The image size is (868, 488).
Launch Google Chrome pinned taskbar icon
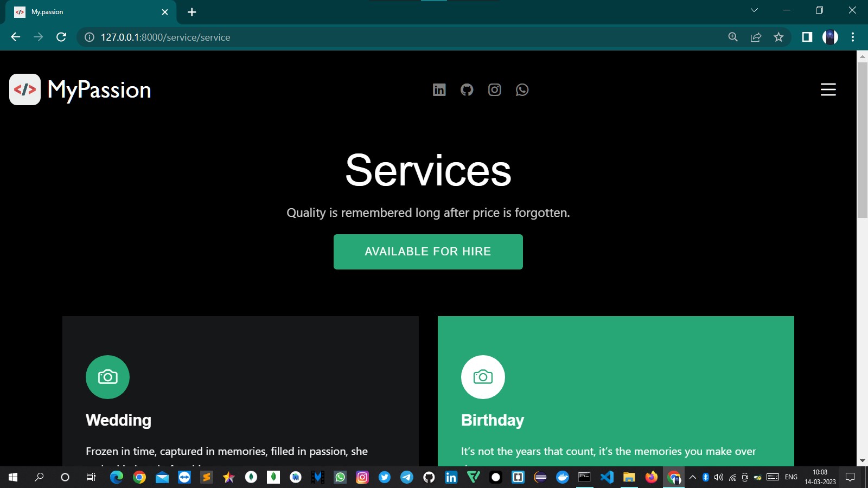tap(139, 477)
